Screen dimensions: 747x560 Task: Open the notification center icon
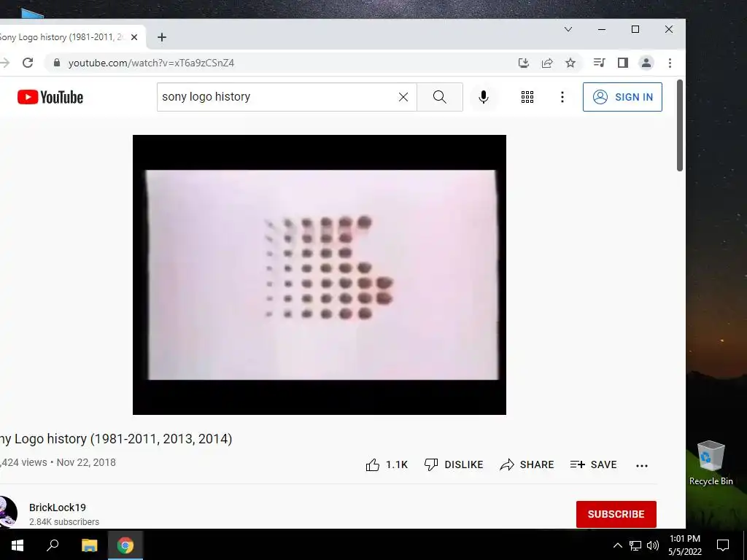[x=723, y=545]
